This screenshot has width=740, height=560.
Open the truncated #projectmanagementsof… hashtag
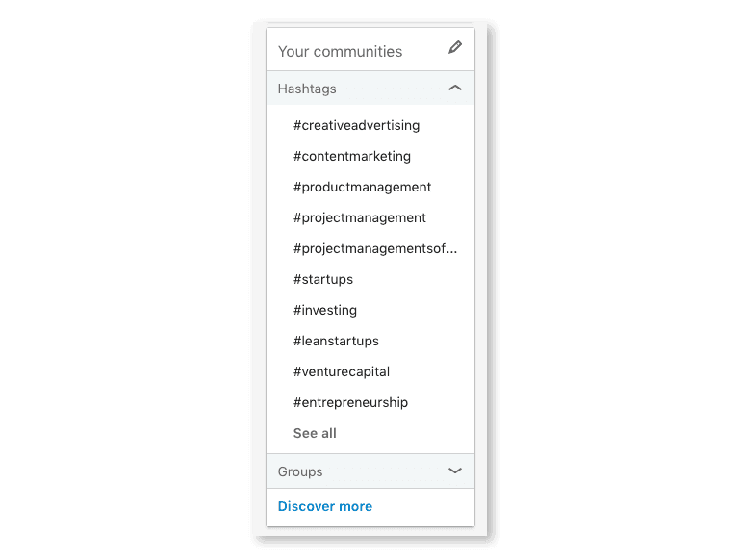coord(374,248)
